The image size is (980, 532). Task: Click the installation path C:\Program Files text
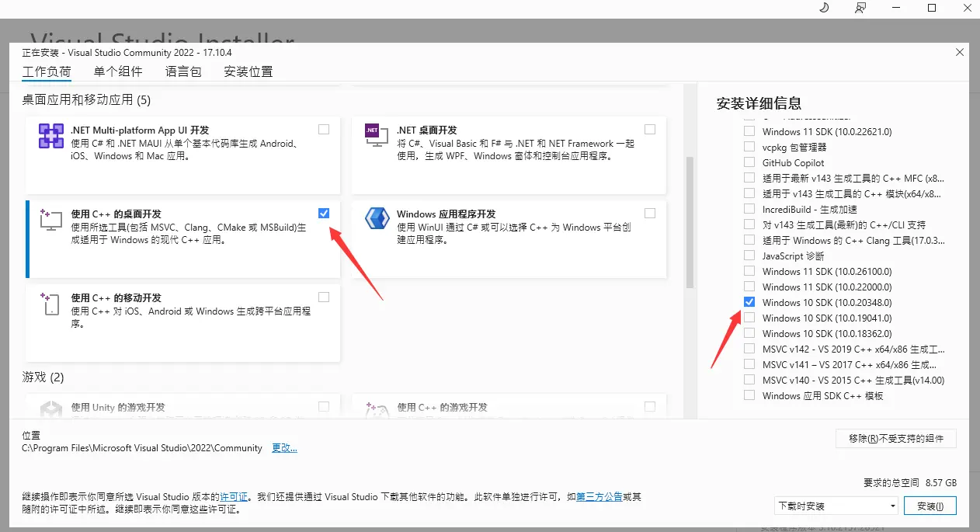pyautogui.click(x=142, y=448)
